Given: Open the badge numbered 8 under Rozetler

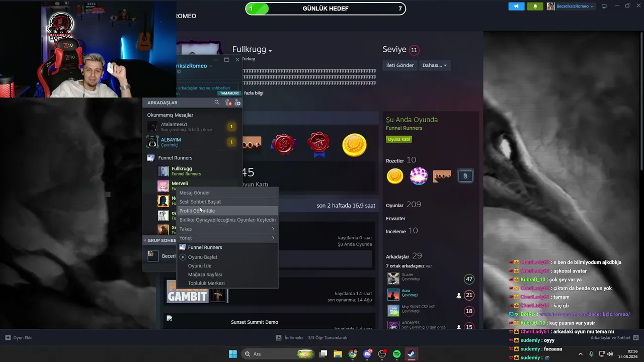Looking at the screenshot, I should point(465,176).
